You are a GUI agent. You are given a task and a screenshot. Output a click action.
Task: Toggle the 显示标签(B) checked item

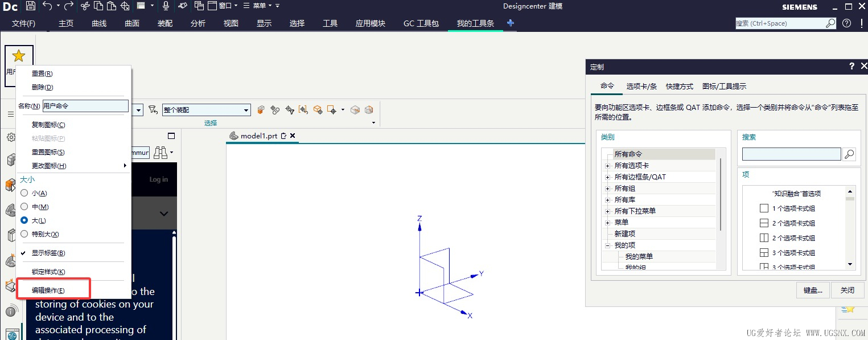pyautogui.click(x=48, y=253)
